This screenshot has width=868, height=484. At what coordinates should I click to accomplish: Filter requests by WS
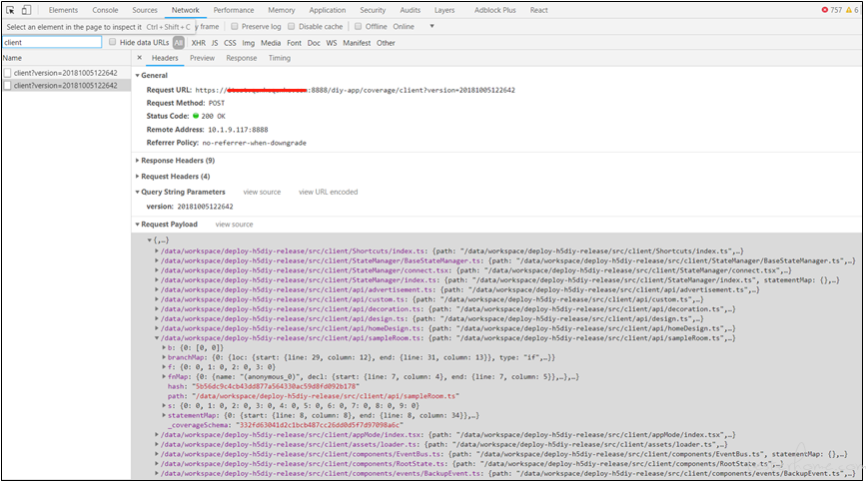point(332,43)
